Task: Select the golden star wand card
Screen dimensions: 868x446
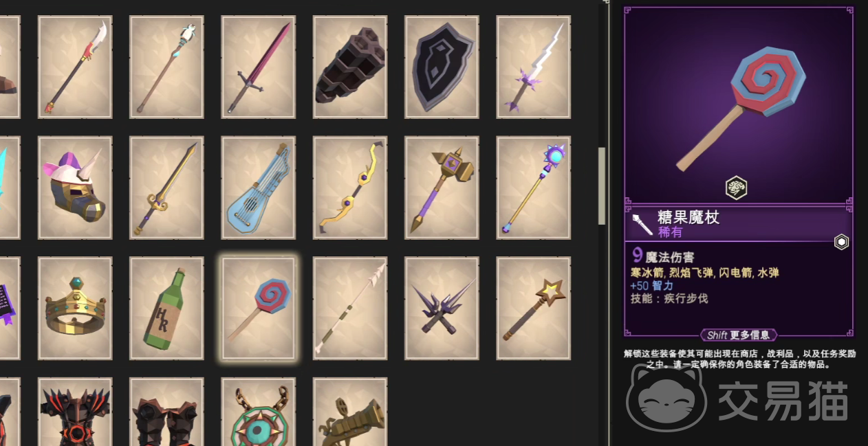Action: coord(534,308)
